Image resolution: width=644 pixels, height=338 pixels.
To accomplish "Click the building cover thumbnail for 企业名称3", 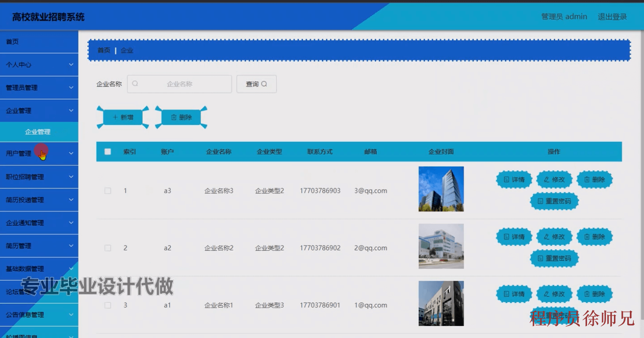I will [x=441, y=188].
